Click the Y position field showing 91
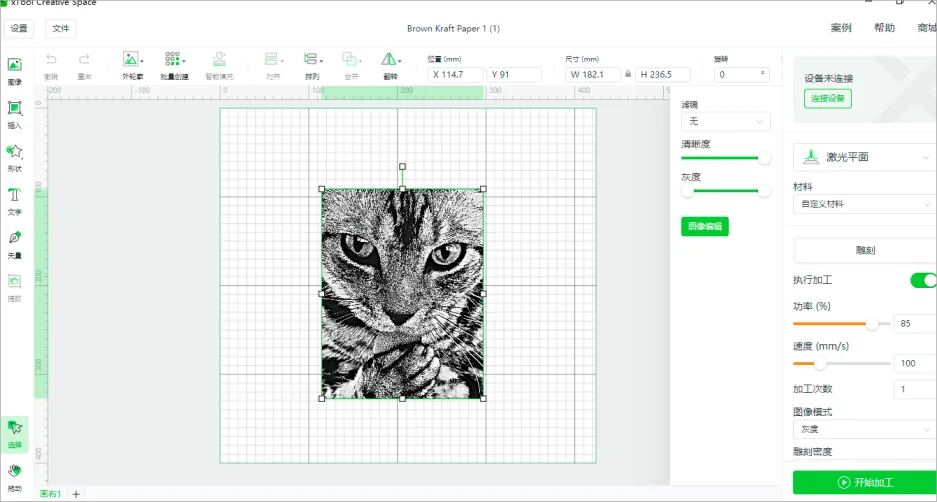Viewport: 937px width, 502px height. pos(514,75)
